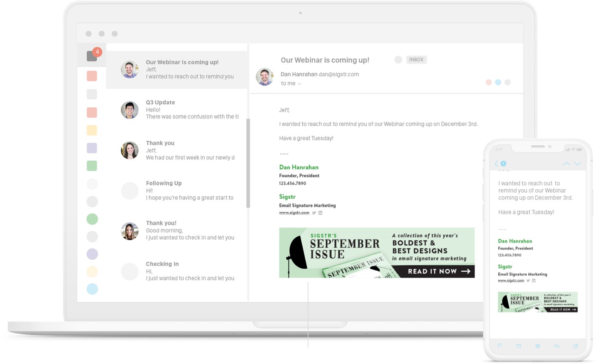Click the down chevron for next email on phone

(x=577, y=164)
